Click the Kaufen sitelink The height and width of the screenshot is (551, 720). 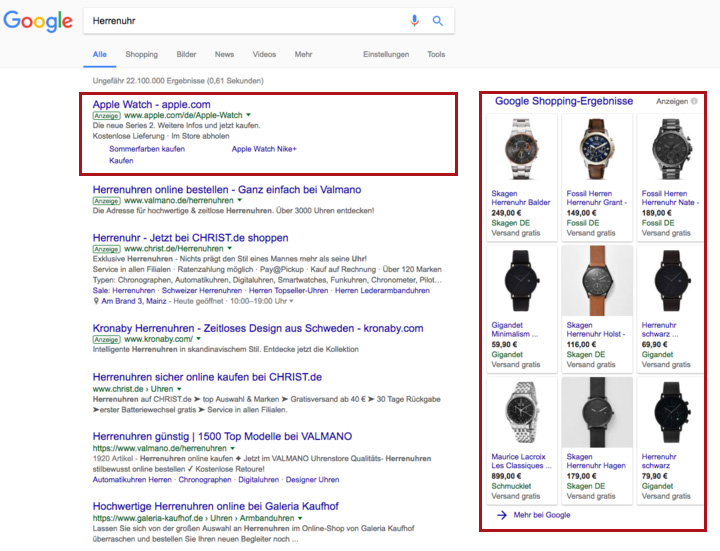tap(121, 161)
